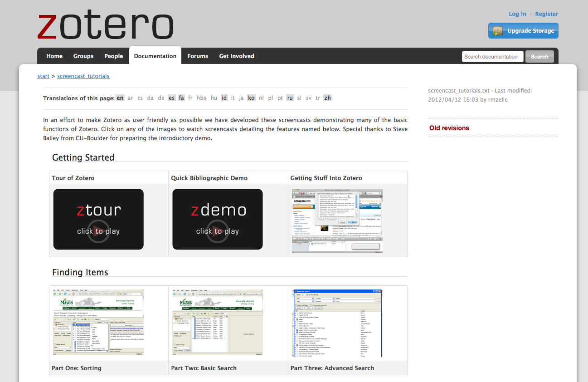Image resolution: width=588 pixels, height=382 pixels.
Task: Select the 'es' translation
Action: [x=171, y=98]
